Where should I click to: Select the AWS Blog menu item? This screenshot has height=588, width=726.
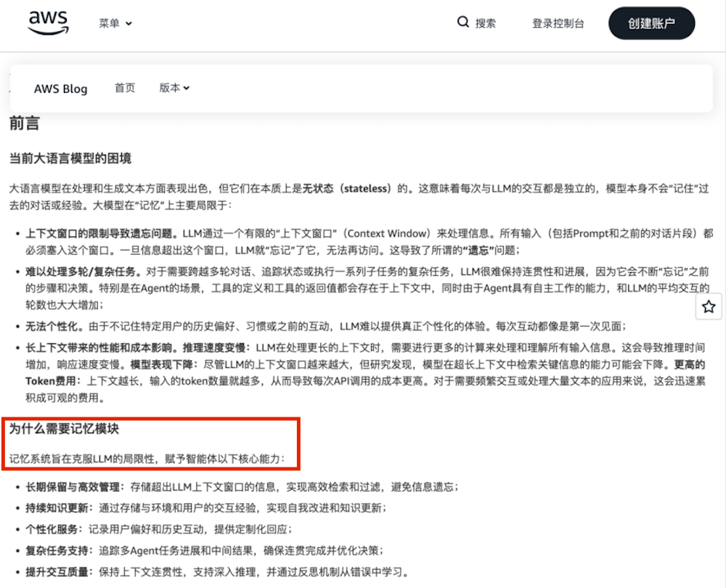[x=61, y=88]
